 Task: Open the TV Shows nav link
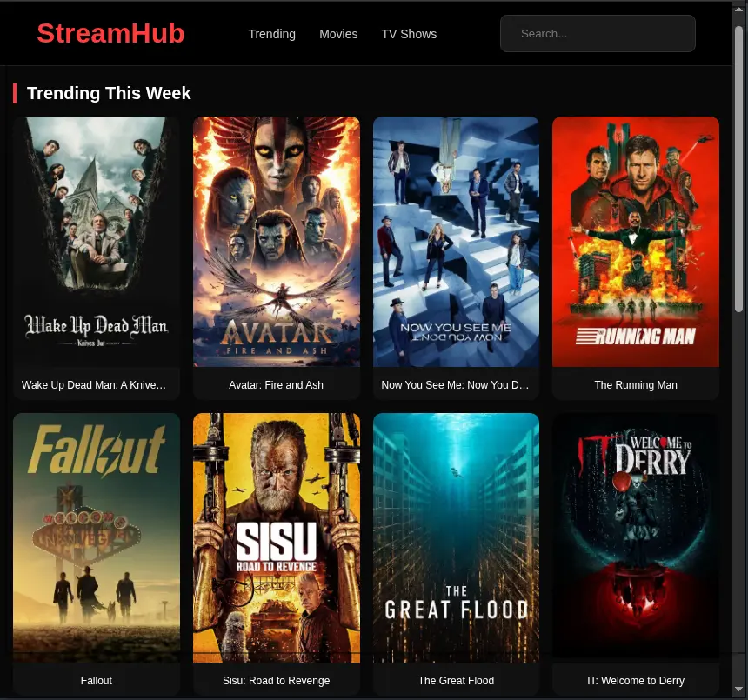coord(409,34)
